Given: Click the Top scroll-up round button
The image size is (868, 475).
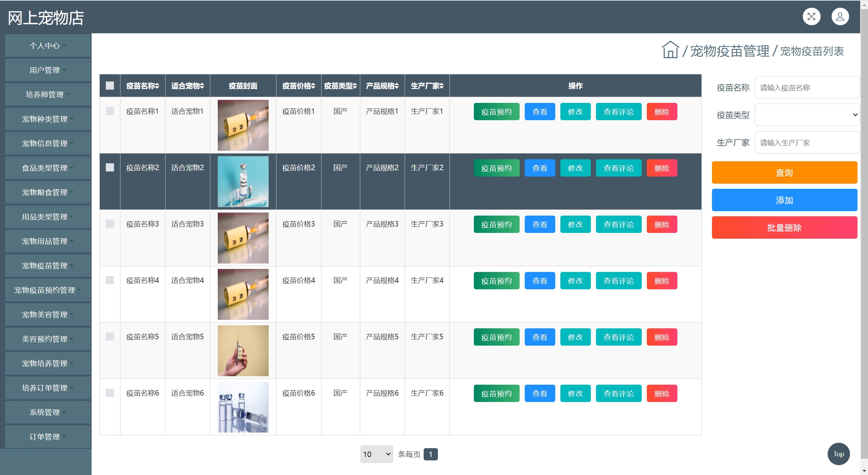Looking at the screenshot, I should 838,454.
